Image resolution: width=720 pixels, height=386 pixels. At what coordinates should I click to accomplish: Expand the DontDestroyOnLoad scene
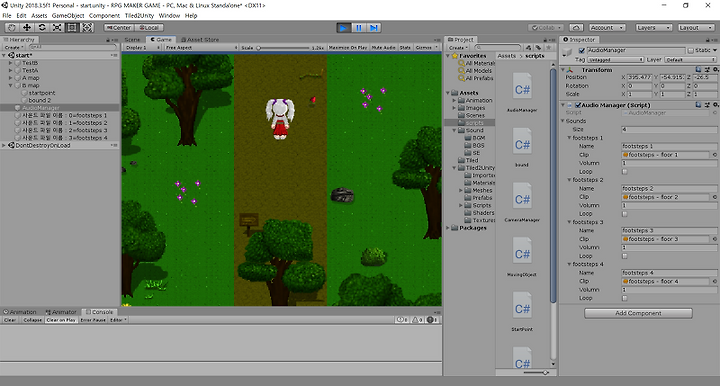(x=4, y=145)
